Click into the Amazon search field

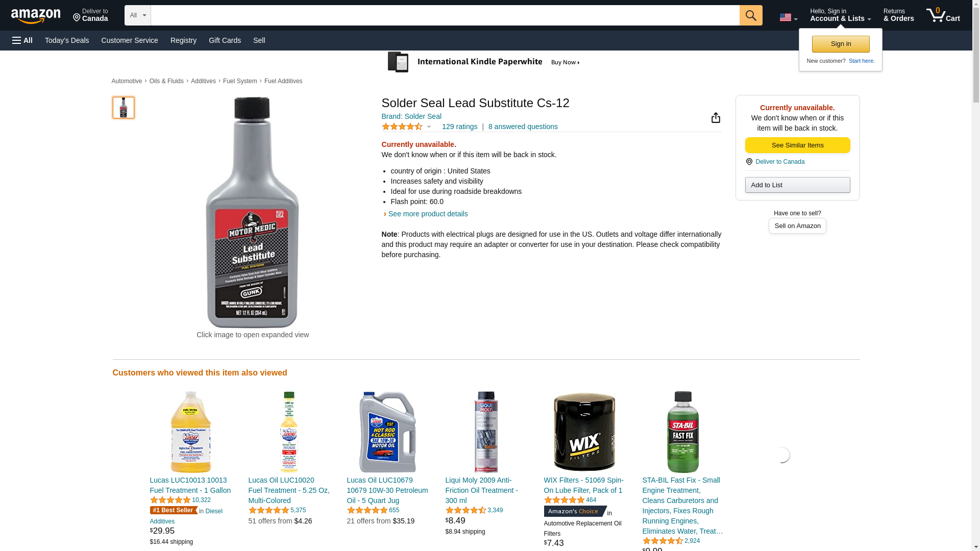445,15
